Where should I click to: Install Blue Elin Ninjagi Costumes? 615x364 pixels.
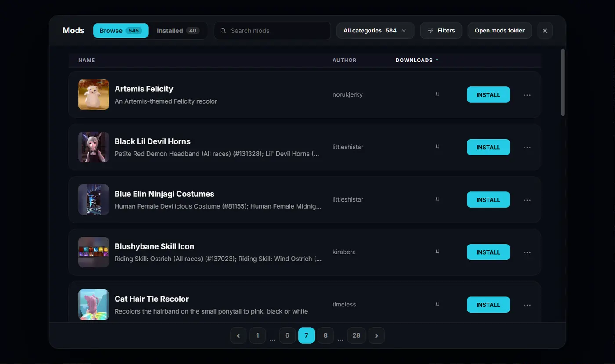coord(488,200)
